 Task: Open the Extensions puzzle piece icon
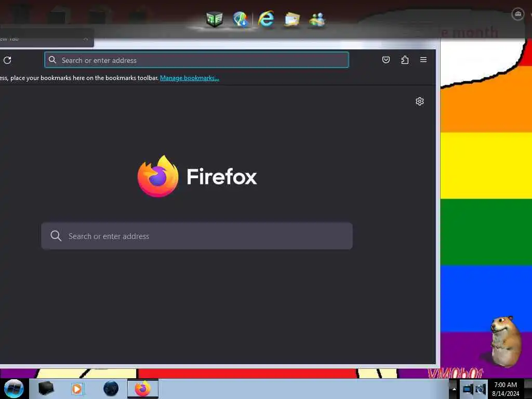[404, 60]
